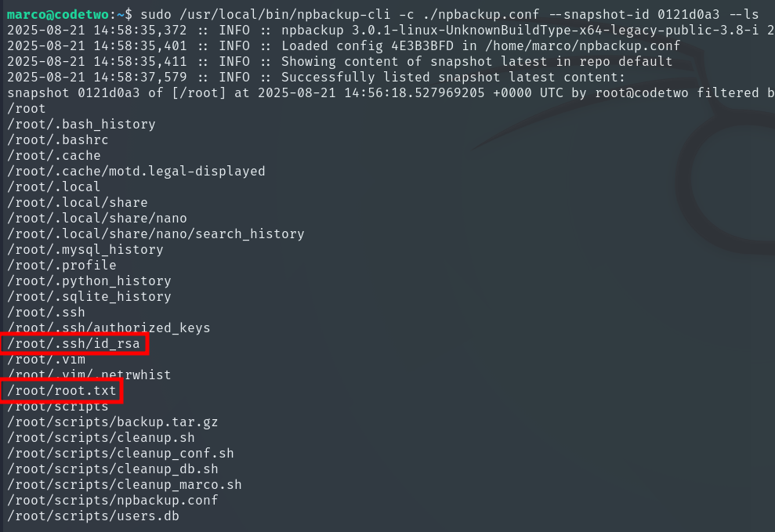Select the /root/scripts/npbackup.conf listing
775x532 pixels.
click(x=112, y=500)
